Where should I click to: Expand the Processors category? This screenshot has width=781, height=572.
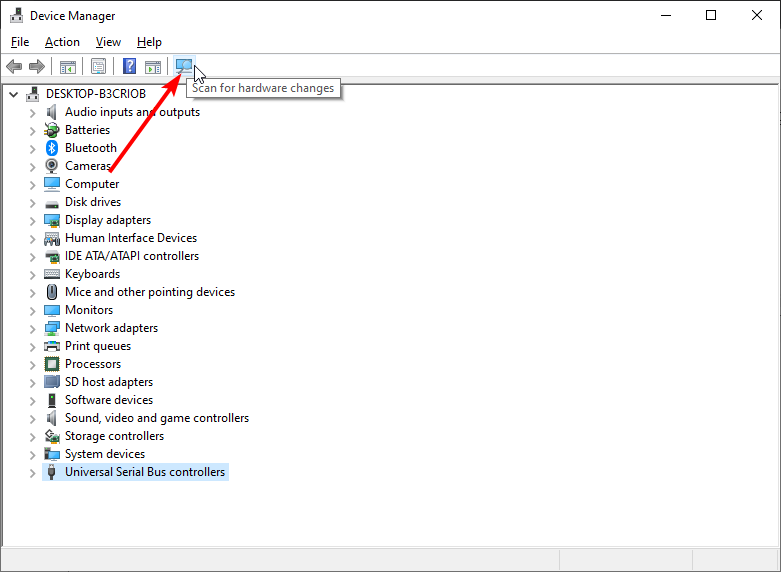[x=32, y=364]
